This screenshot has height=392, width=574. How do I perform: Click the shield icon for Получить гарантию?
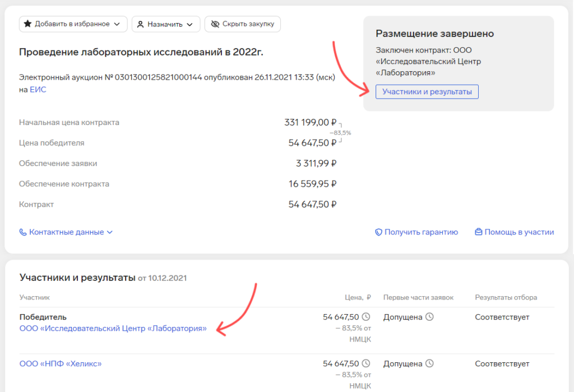click(379, 232)
